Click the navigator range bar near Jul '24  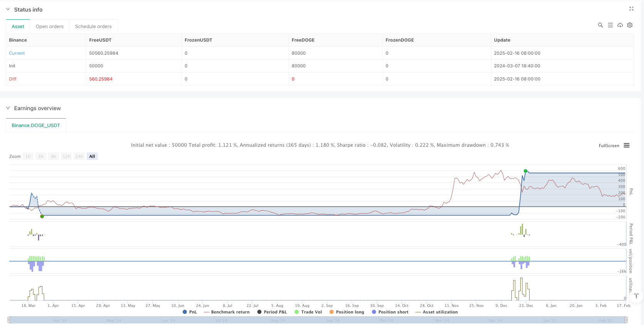(x=221, y=320)
